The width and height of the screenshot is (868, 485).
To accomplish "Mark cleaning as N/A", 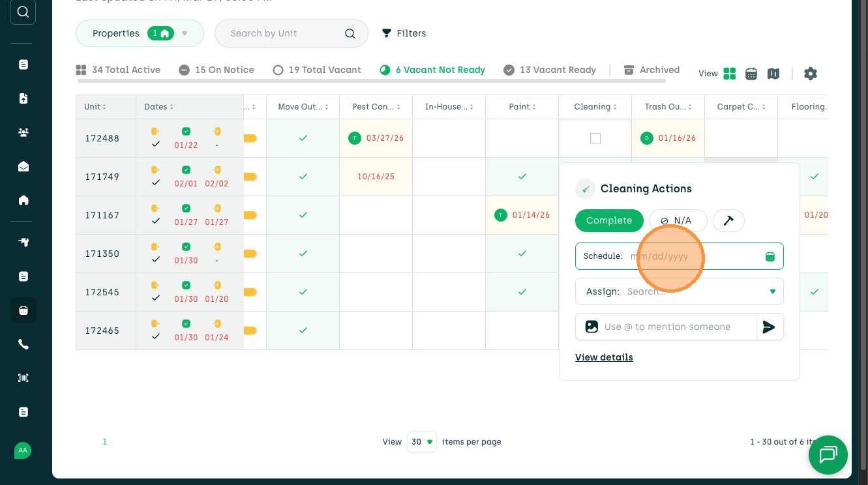I will pyautogui.click(x=678, y=220).
